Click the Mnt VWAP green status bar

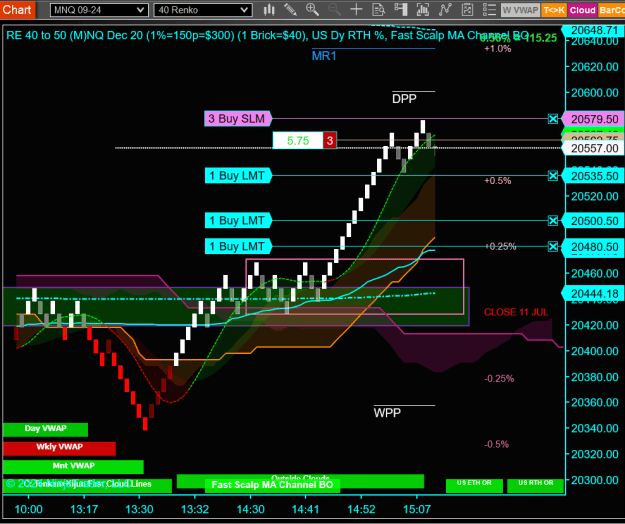coord(73,466)
